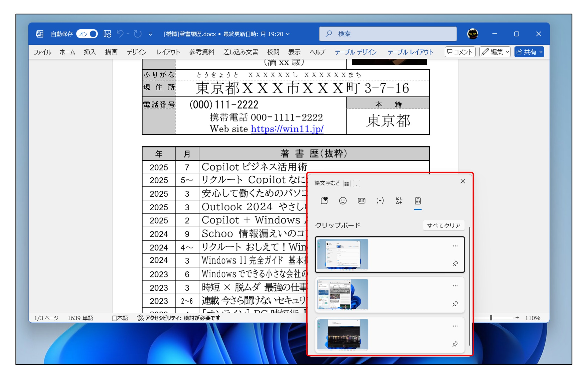Expand the 共有 share dropdown
This screenshot has width=588, height=382.
(541, 52)
